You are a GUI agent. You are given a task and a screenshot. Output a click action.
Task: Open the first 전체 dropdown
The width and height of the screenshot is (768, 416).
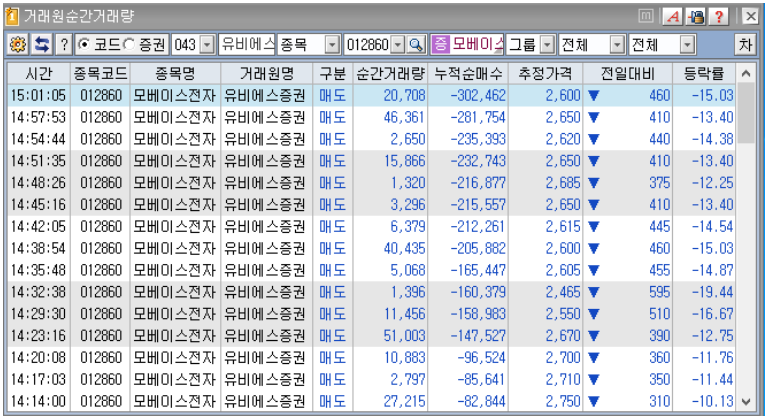(x=617, y=45)
